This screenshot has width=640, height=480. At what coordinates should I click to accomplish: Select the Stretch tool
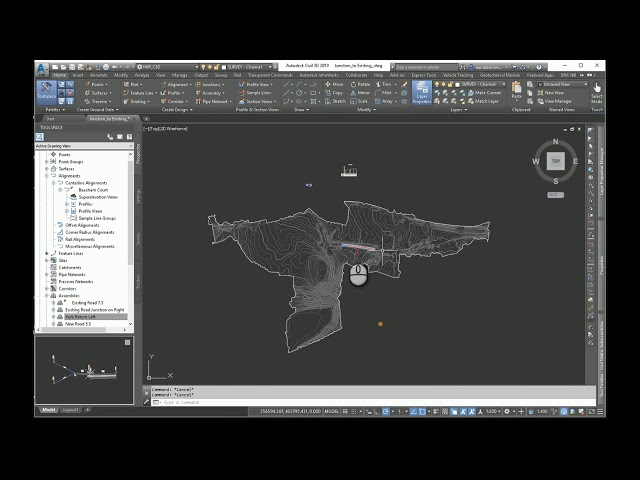[x=335, y=101]
